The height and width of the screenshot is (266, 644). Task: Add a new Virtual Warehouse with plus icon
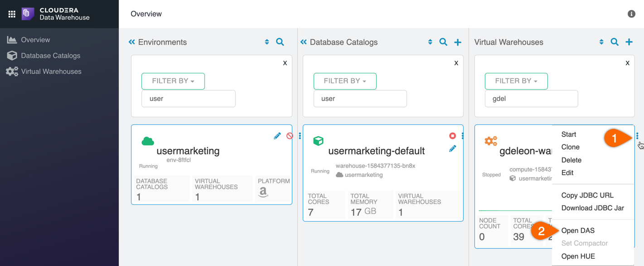(629, 42)
